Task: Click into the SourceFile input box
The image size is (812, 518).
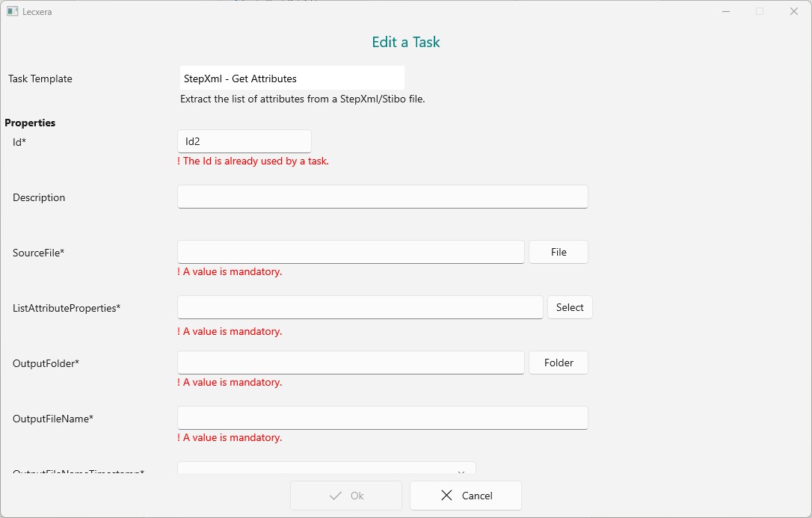Action: [351, 252]
